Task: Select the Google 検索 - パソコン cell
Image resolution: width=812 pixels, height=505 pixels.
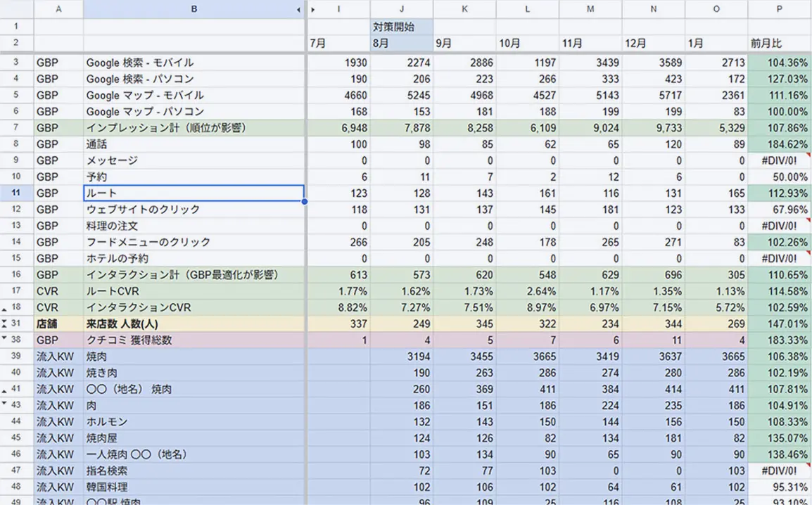Action: point(194,79)
